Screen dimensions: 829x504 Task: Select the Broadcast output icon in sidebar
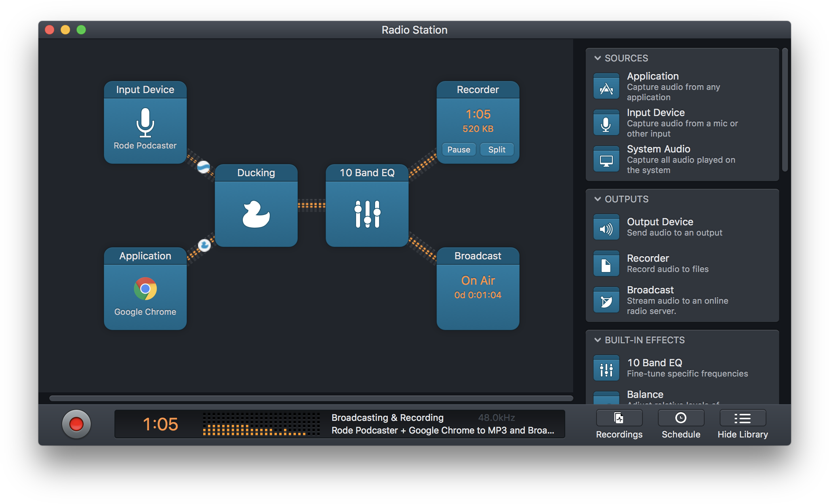(606, 300)
